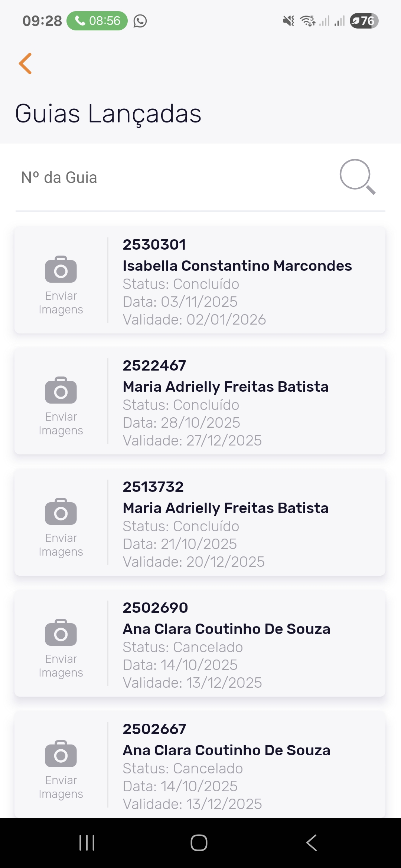Tap camera icon for guia 2513732
401x868 pixels.
click(61, 512)
